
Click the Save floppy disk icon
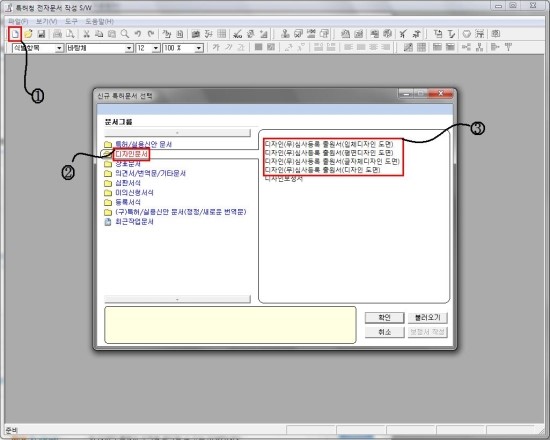(41, 34)
